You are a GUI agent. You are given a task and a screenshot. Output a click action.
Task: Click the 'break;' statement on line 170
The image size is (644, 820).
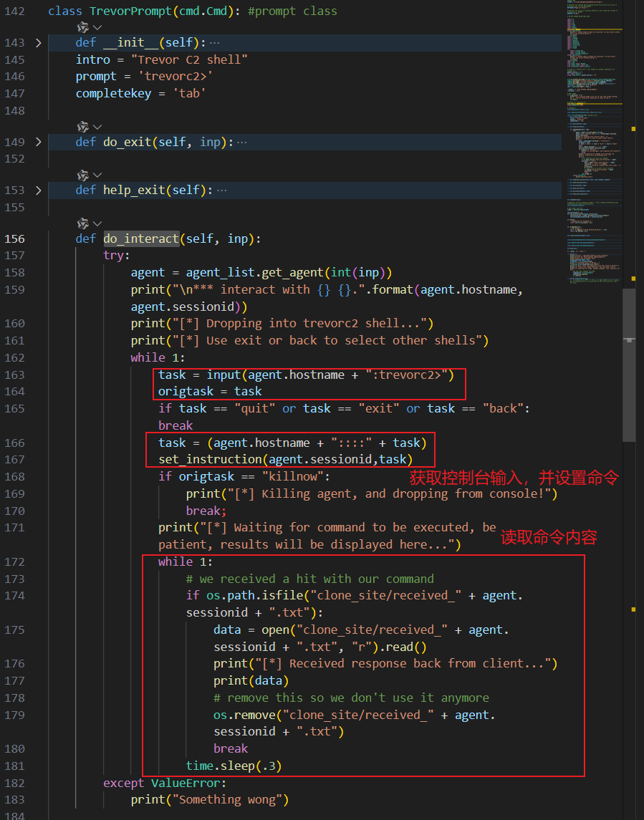click(206, 511)
